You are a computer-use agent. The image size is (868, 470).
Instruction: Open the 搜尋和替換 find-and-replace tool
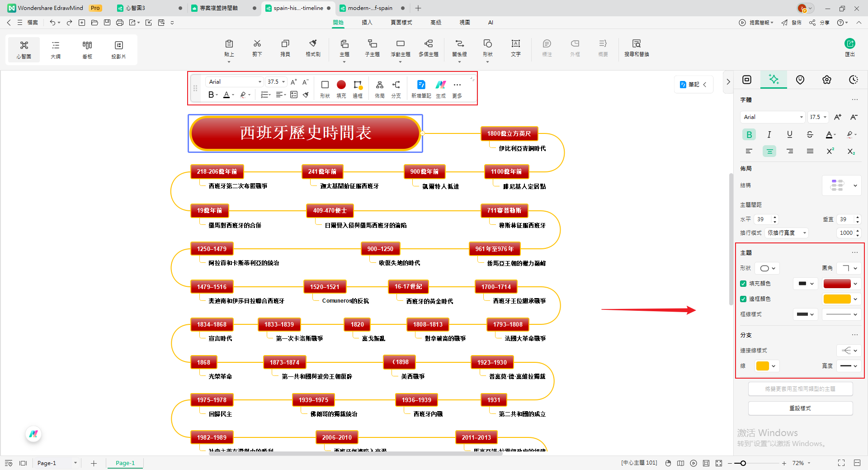pos(636,47)
